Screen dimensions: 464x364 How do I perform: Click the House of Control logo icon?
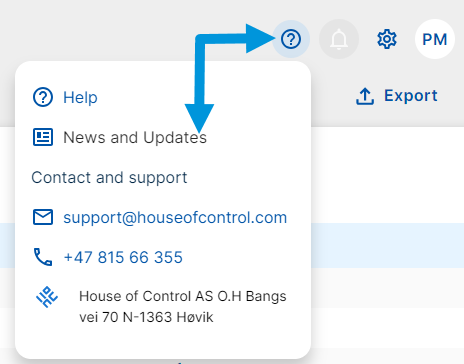click(x=47, y=297)
